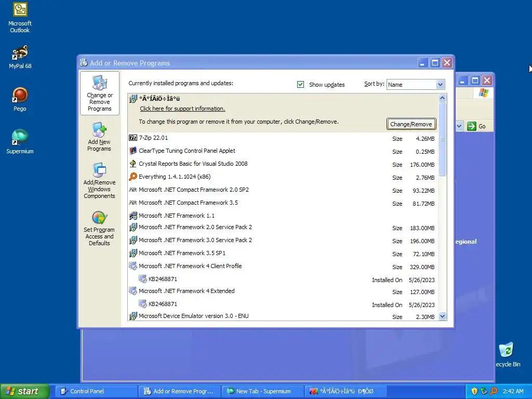Open the Microsoft Outlook desktop shortcut
Image resolution: width=532 pixels, height=399 pixels.
[20, 18]
